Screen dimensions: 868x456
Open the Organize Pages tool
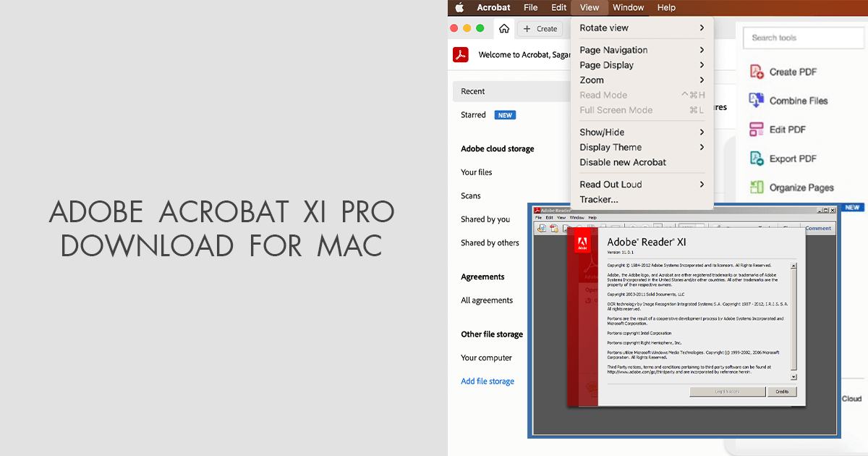pos(800,187)
